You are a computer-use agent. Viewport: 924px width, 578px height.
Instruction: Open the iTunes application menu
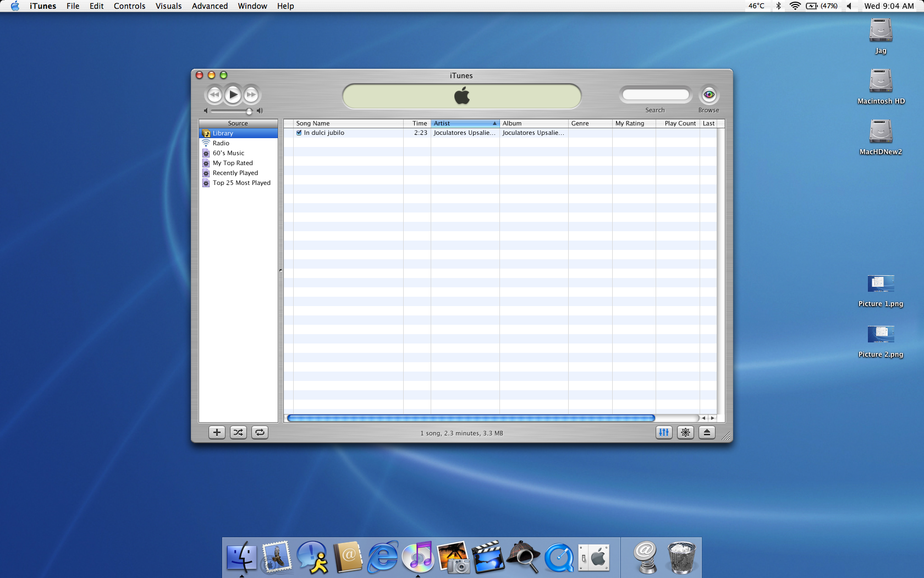coord(43,6)
